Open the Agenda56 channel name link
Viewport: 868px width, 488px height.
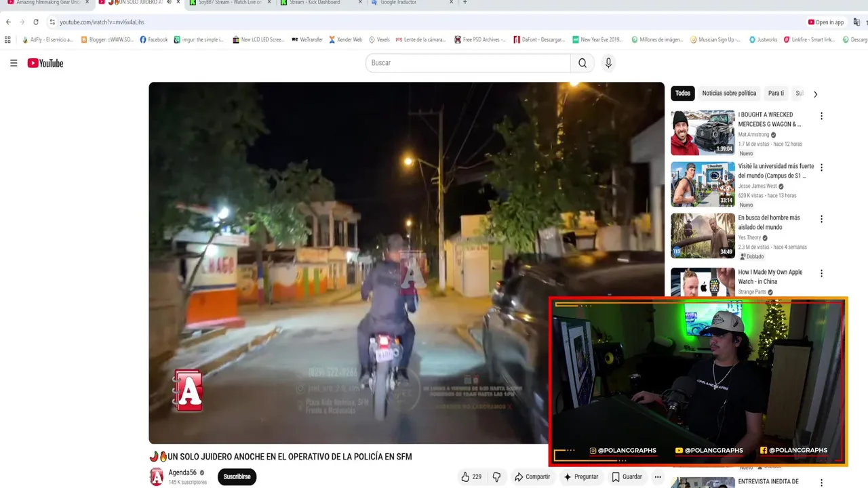coord(182,473)
